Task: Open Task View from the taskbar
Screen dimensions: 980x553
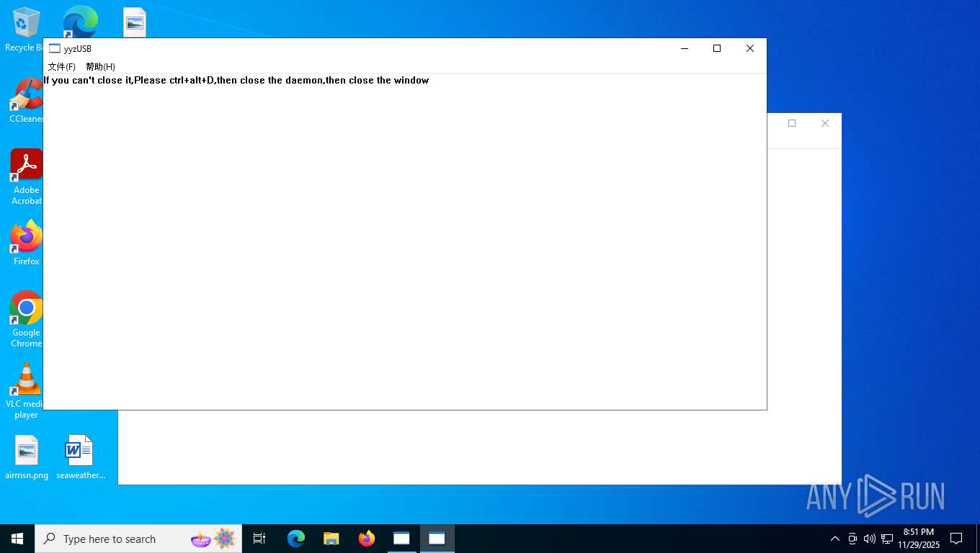Action: pyautogui.click(x=259, y=539)
